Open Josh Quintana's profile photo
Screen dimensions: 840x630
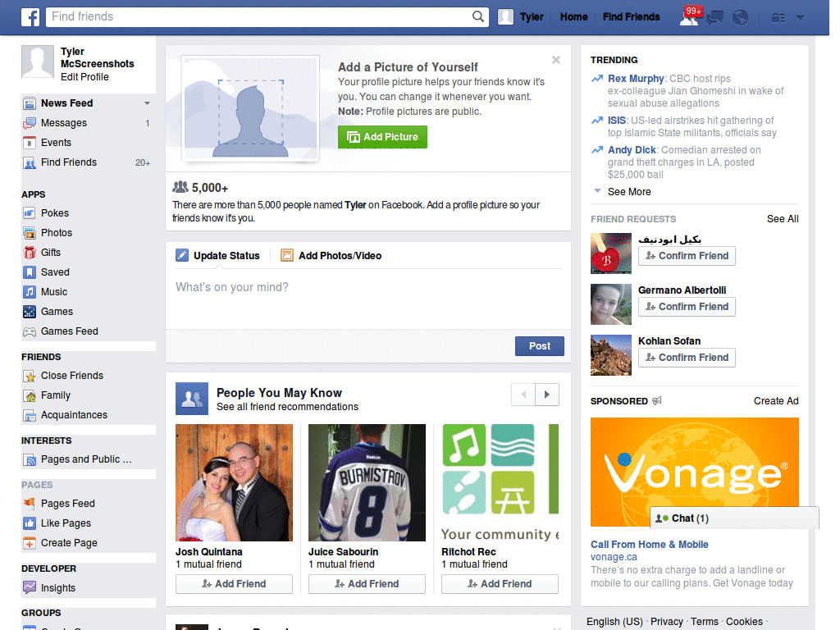[234, 482]
